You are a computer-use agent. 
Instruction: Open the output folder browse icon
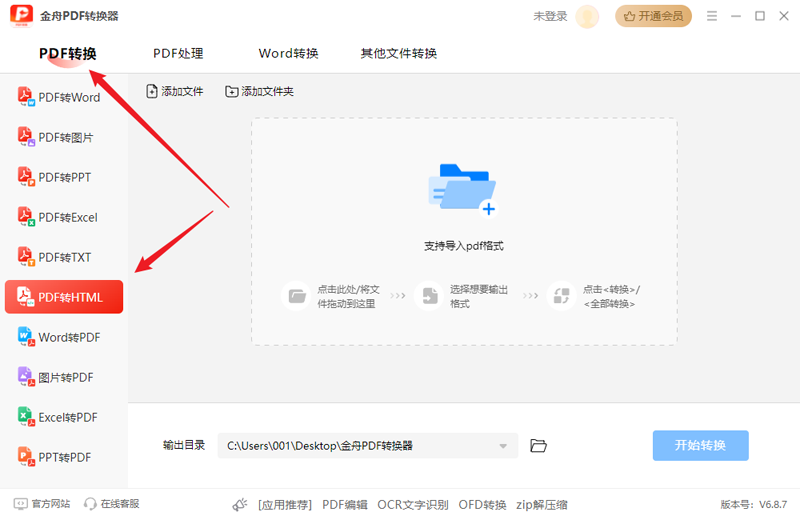tap(538, 445)
